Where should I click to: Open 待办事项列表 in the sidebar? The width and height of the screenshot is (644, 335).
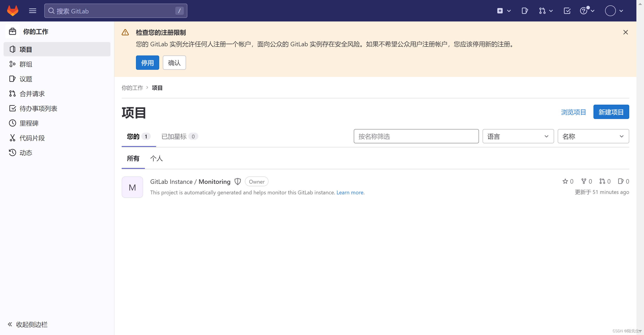pyautogui.click(x=57, y=108)
